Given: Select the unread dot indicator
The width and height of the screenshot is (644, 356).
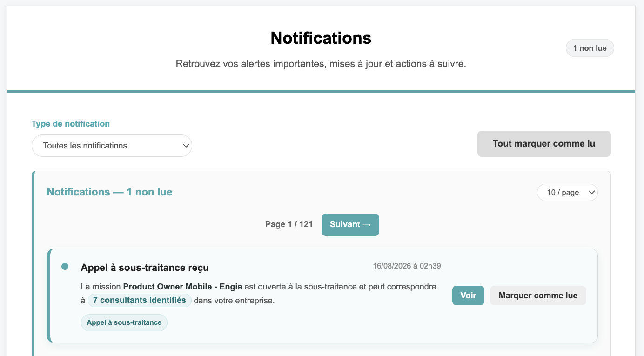Looking at the screenshot, I should [65, 267].
